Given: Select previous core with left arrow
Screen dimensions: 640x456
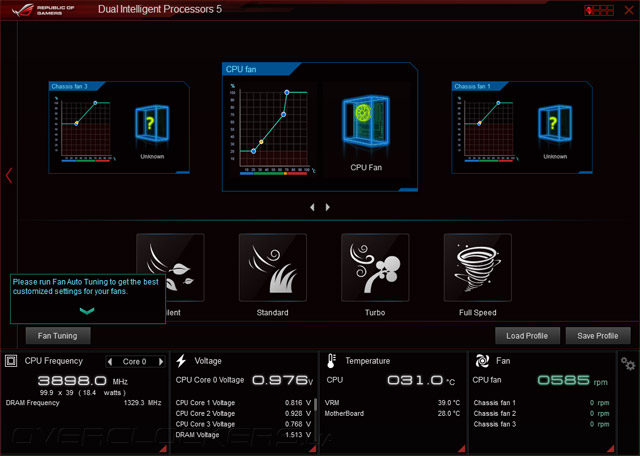Looking at the screenshot, I should 110,361.
